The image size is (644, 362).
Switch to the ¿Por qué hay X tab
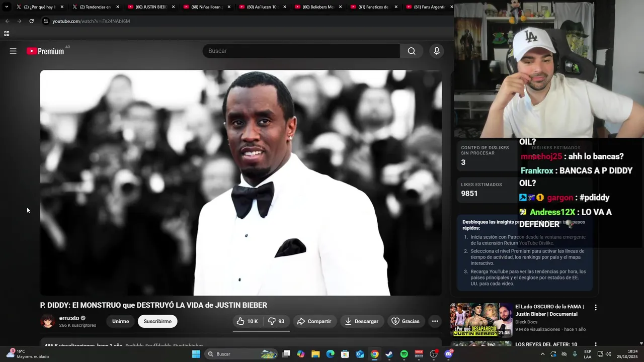[x=40, y=7]
